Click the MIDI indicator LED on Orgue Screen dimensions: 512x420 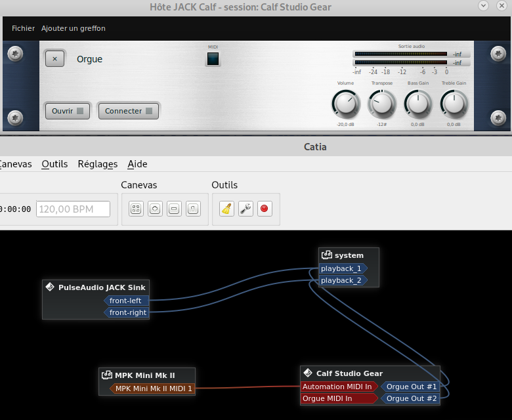213,59
